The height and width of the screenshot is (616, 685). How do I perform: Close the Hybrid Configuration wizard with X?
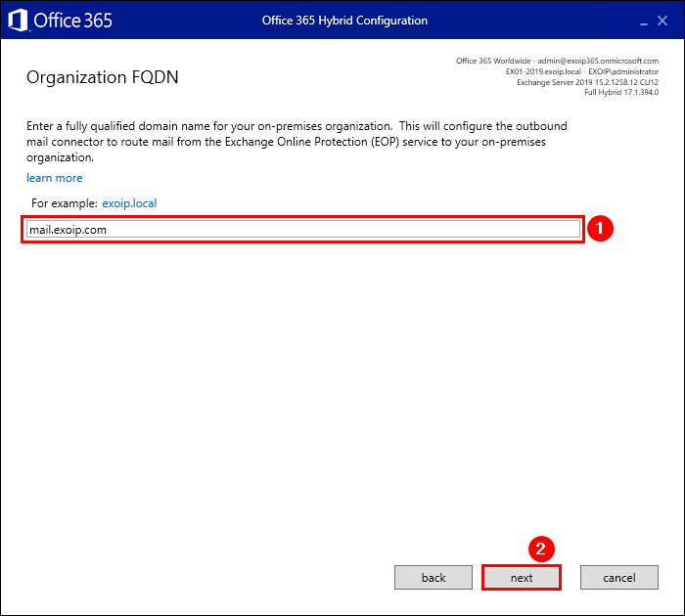(662, 21)
